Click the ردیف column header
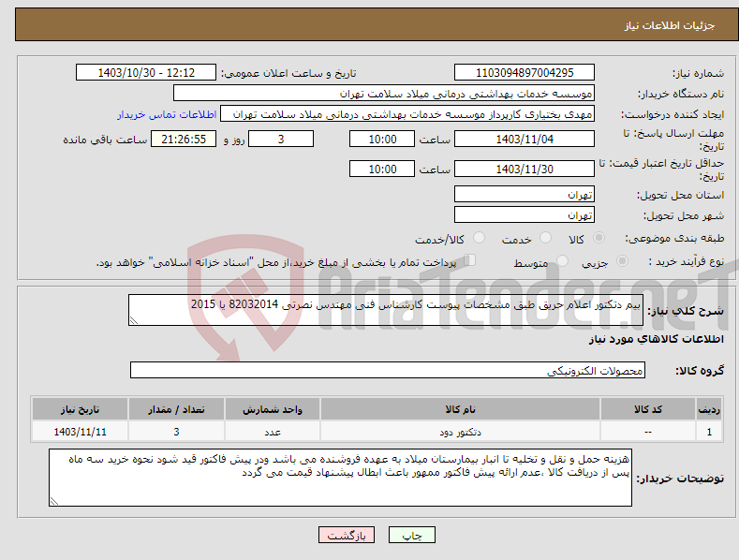Screen dimensions: 739x560 tap(709, 409)
